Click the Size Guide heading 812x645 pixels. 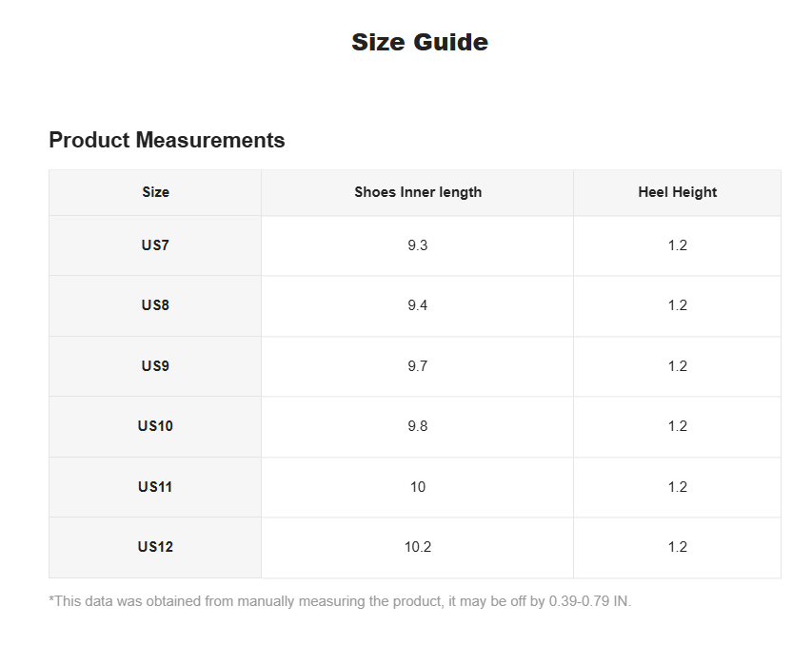pos(420,43)
